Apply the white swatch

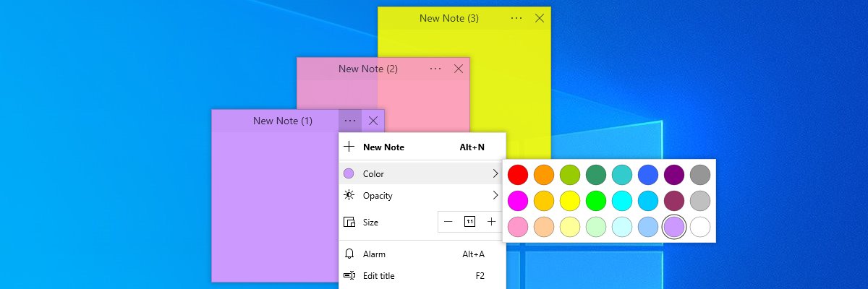tap(700, 227)
